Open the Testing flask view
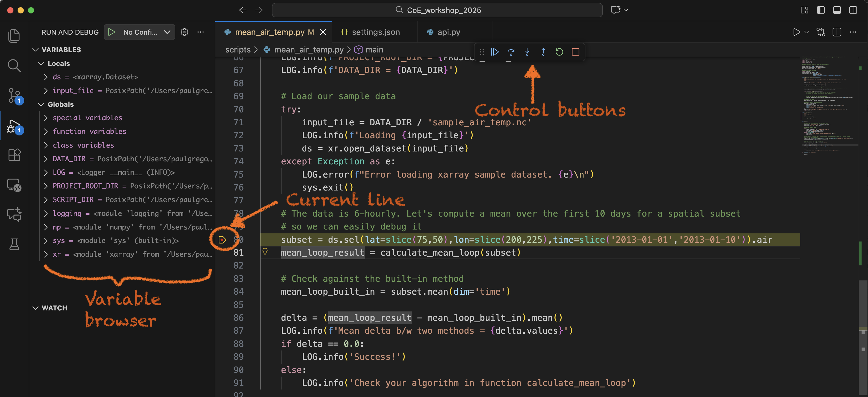 [x=14, y=244]
